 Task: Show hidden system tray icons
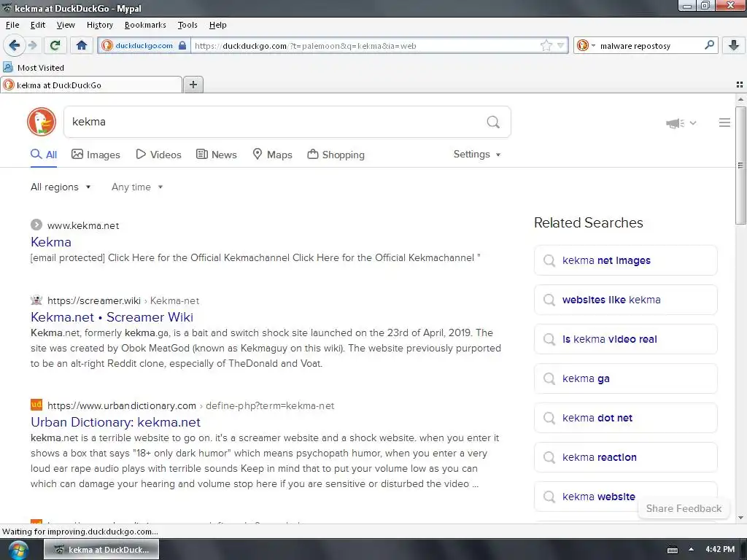[691, 550]
